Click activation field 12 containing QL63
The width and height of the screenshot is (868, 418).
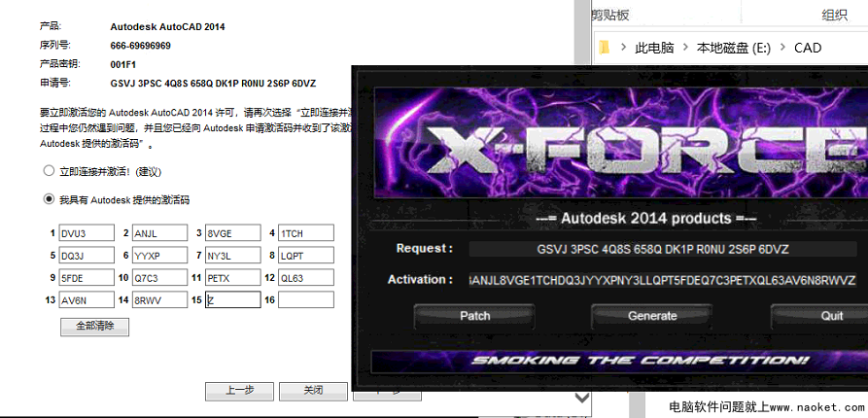[x=306, y=278]
